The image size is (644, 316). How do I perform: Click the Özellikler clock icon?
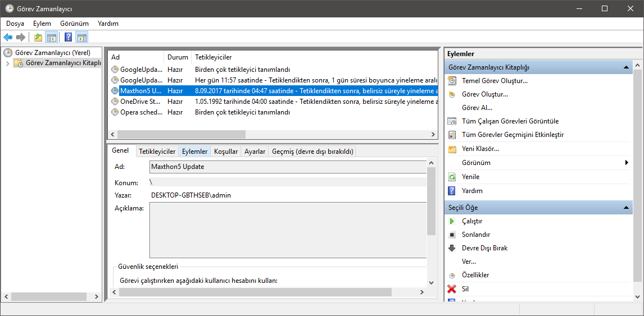point(452,276)
